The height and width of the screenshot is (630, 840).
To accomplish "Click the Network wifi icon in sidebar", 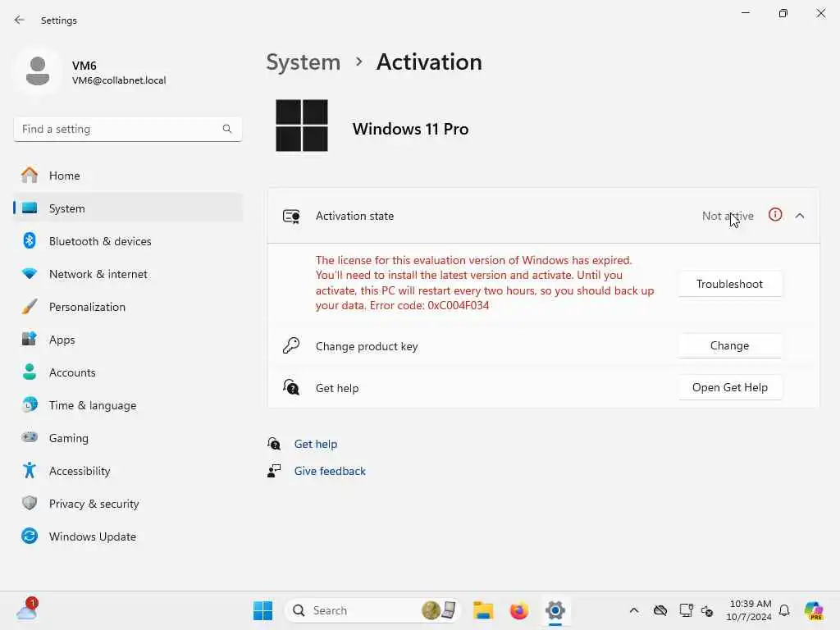I will coord(30,274).
